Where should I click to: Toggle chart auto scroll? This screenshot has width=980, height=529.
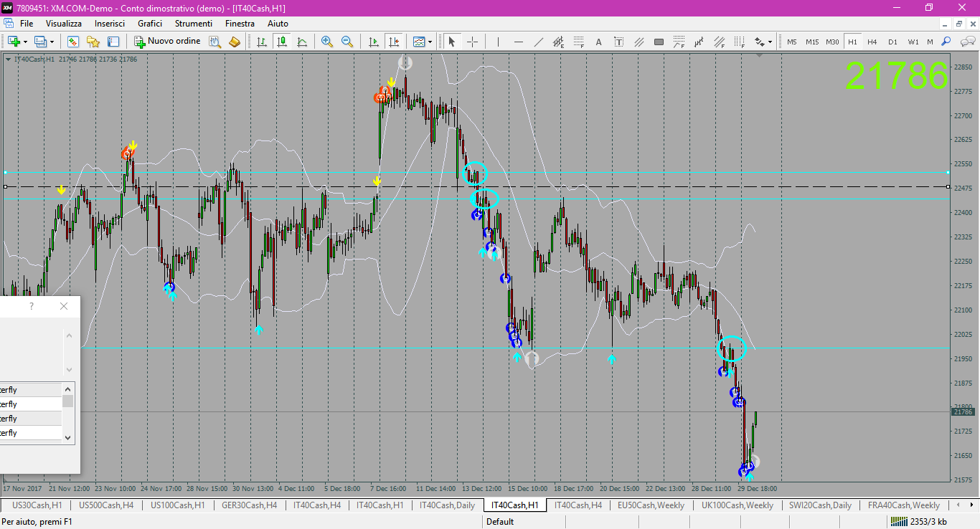(x=373, y=42)
